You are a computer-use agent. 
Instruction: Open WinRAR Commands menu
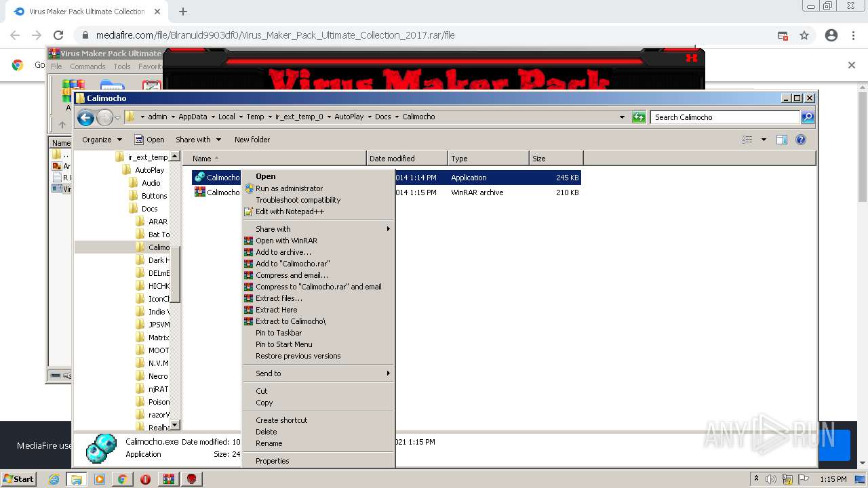pos(87,66)
